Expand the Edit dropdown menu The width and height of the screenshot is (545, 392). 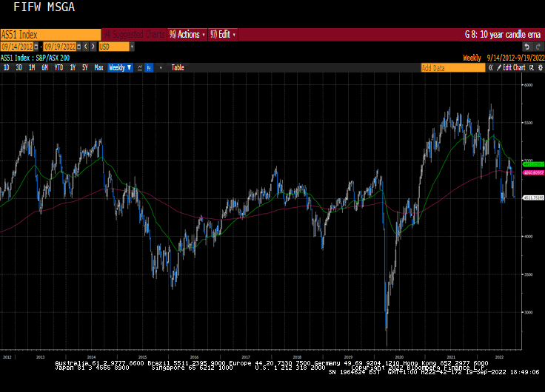tap(223, 34)
